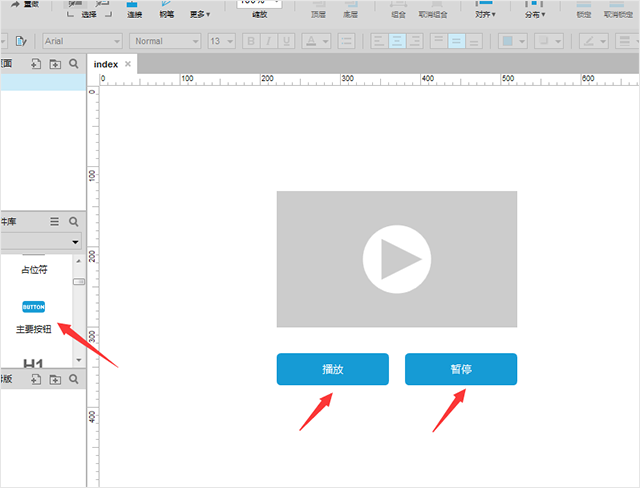The height and width of the screenshot is (488, 640).
Task: Click the Redo (重做) toolbar button
Action: click(25, 4)
